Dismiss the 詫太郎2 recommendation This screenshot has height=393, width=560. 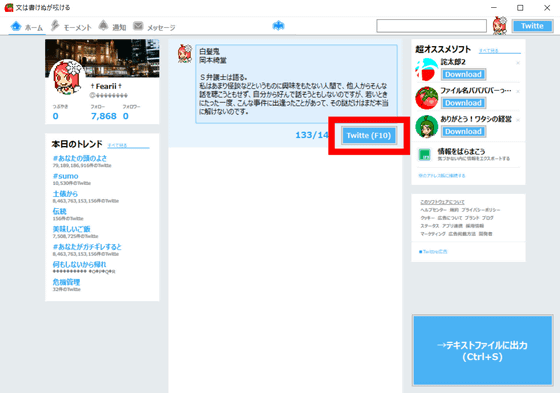518,63
